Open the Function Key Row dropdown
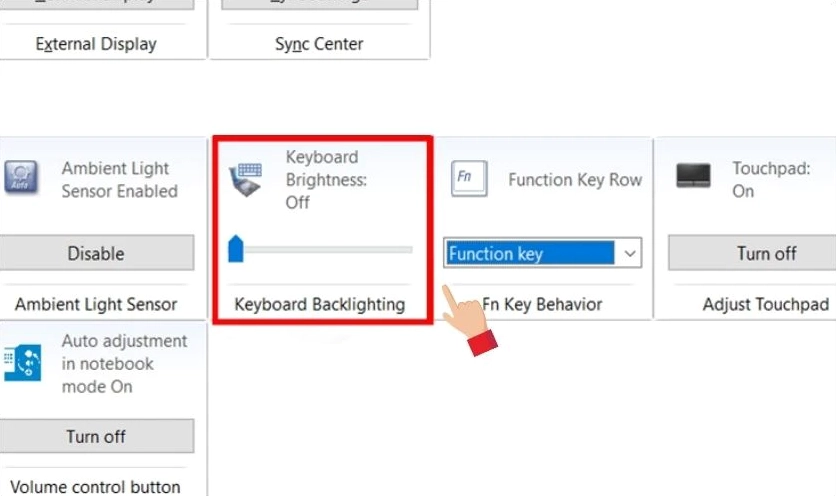This screenshot has width=836, height=496. (531, 254)
